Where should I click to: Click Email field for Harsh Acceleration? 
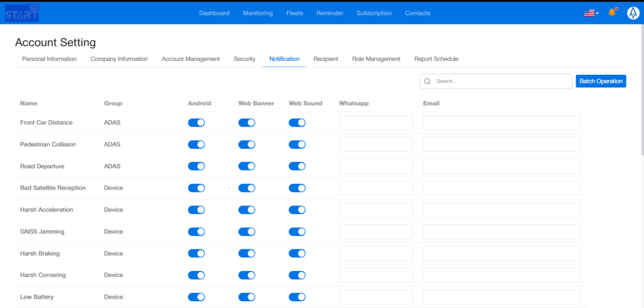click(x=501, y=210)
